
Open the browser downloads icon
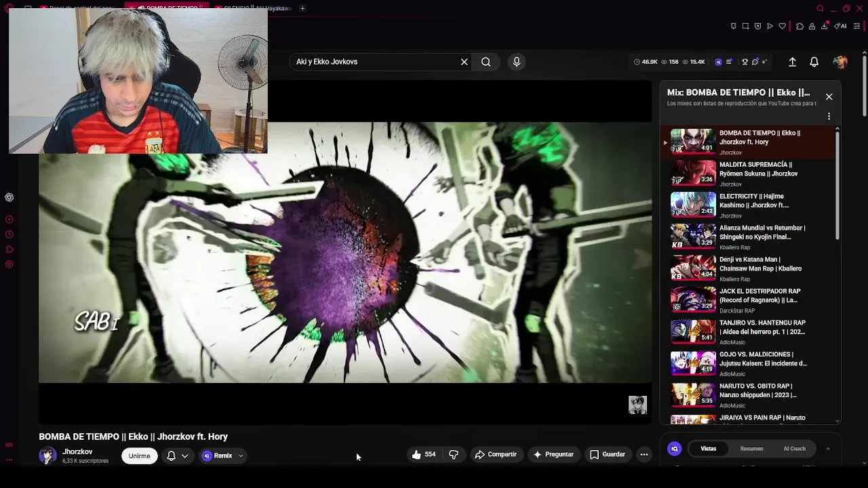coord(824,26)
